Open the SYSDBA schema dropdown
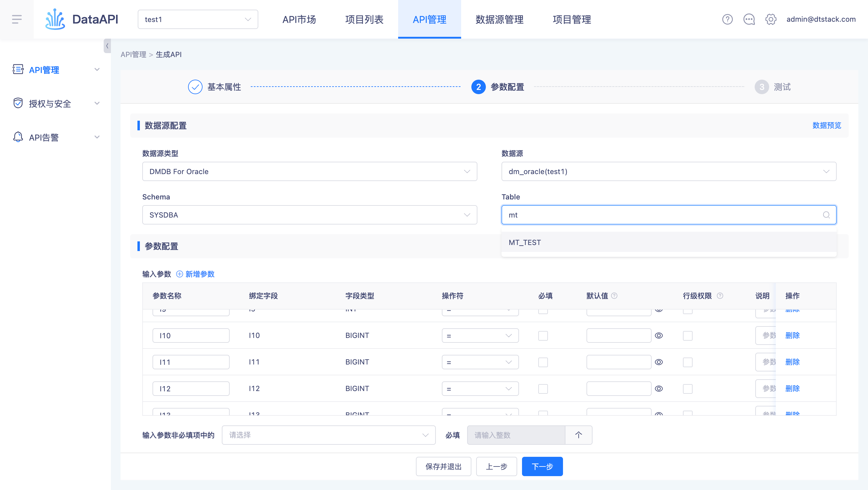This screenshot has height=490, width=868. [309, 215]
